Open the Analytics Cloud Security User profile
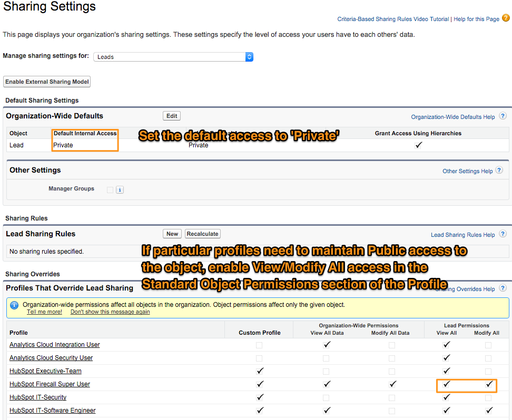This screenshot has height=420, width=512. 51,358
